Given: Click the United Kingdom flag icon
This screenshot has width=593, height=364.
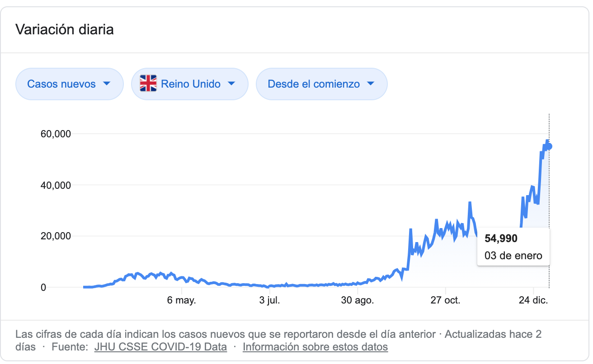Looking at the screenshot, I should pyautogui.click(x=148, y=84).
